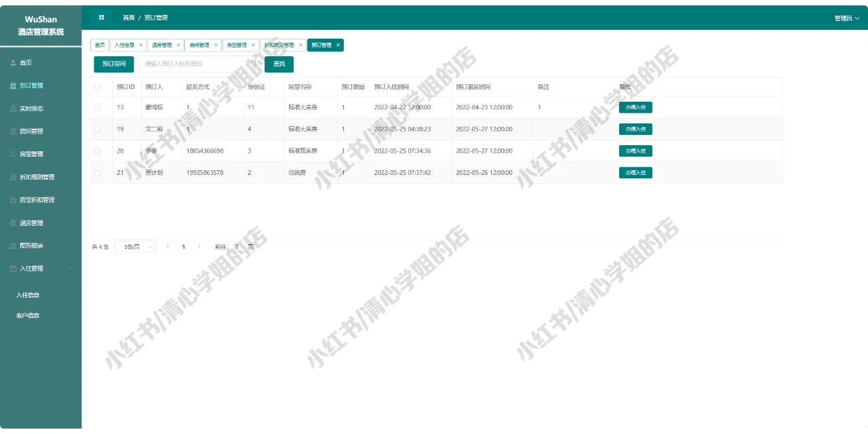The width and height of the screenshot is (868, 434).
Task: Click 办理入住 on 多多's reservation row
Action: [x=635, y=151]
